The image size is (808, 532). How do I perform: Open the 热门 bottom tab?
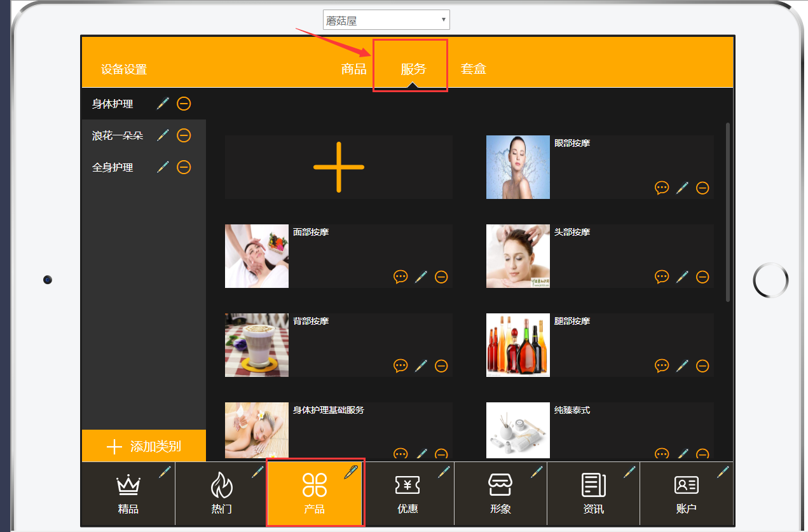point(221,494)
